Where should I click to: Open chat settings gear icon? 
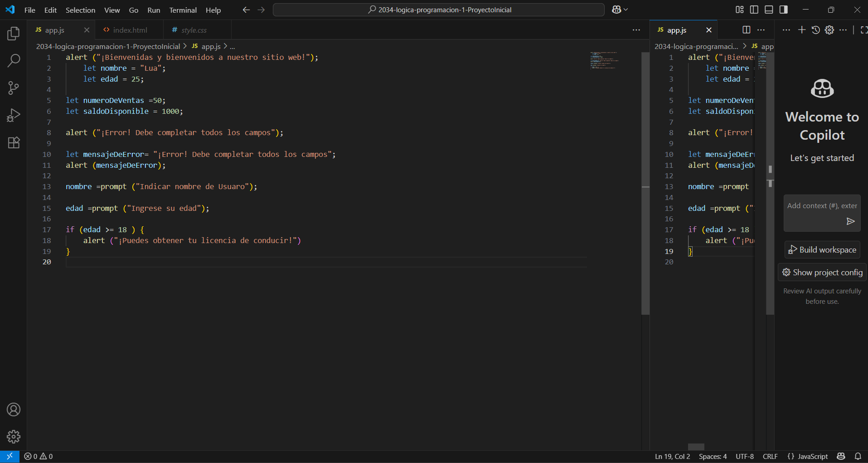click(x=829, y=30)
